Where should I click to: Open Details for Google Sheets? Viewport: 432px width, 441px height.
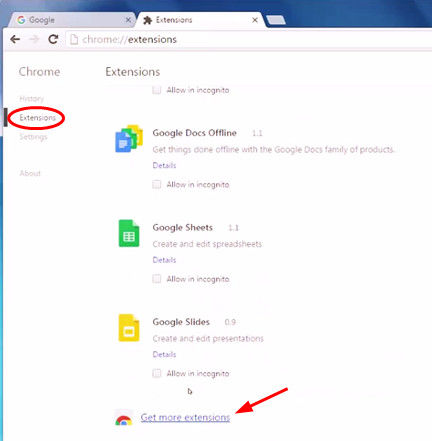point(164,260)
